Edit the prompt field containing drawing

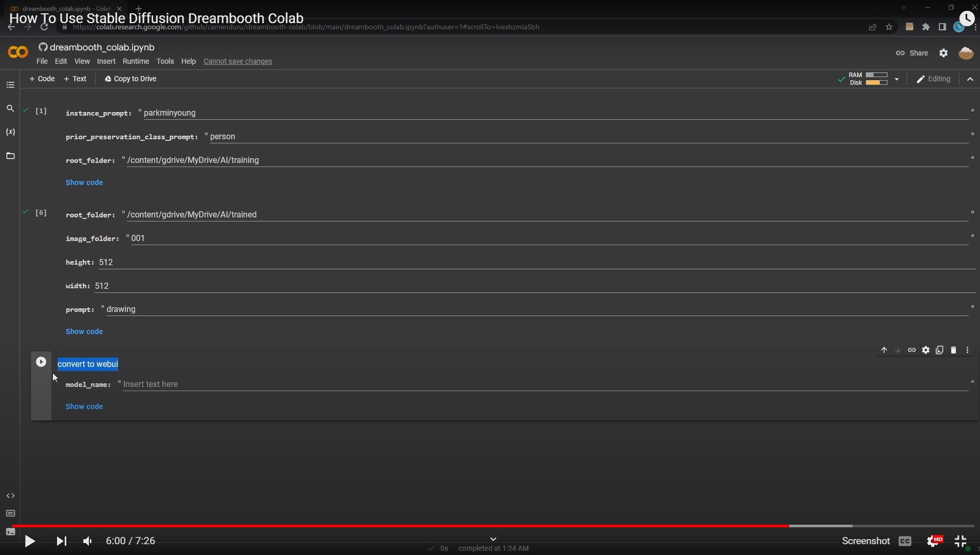pyautogui.click(x=537, y=309)
